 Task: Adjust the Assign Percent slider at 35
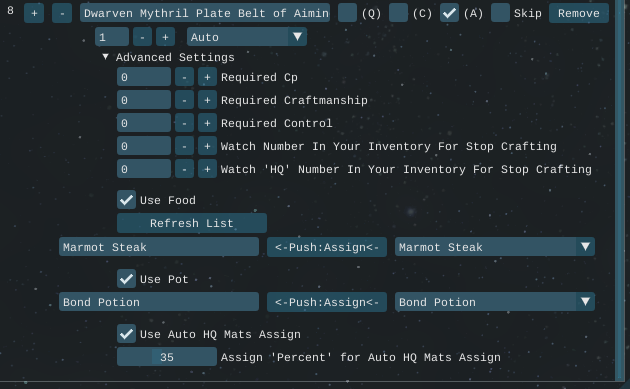167,357
